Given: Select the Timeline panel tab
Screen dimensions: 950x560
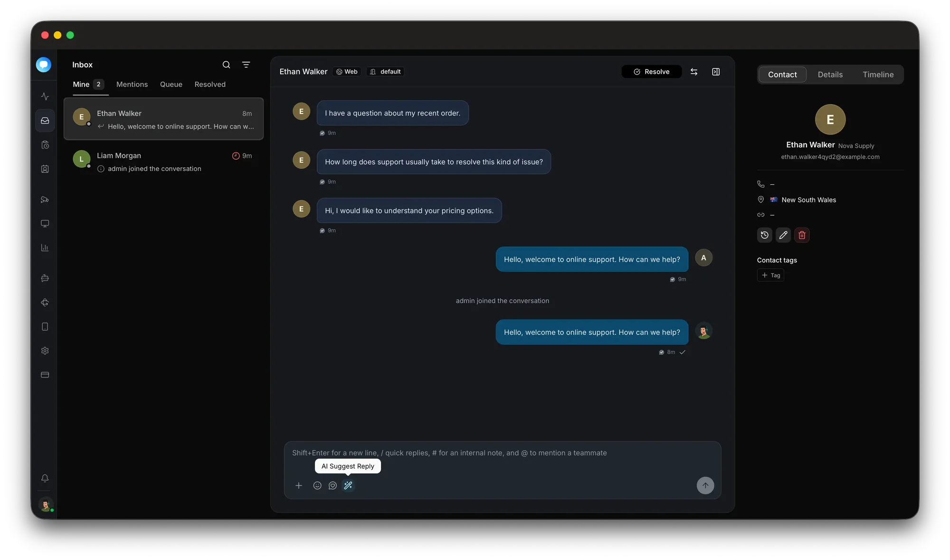Looking at the screenshot, I should pos(878,75).
